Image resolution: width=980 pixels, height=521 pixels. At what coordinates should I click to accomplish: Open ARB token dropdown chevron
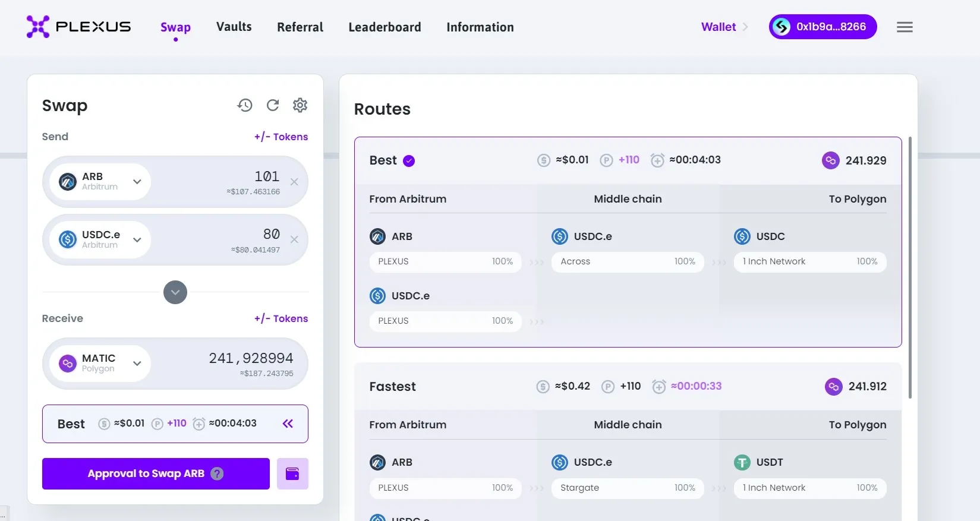click(137, 182)
